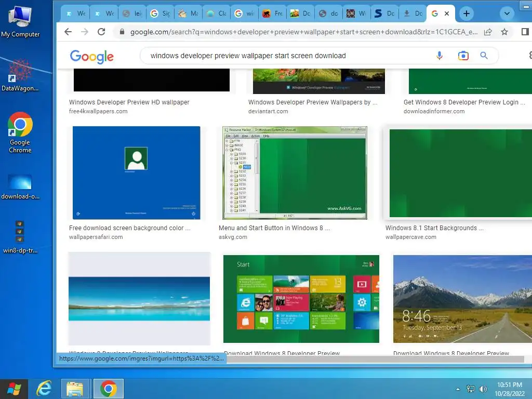Switch to the 'Ma' tab

(x=189, y=14)
